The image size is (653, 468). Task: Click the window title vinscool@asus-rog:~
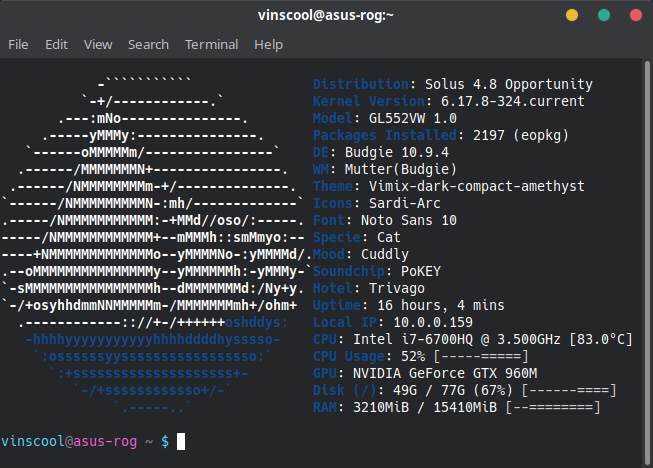[326, 15]
